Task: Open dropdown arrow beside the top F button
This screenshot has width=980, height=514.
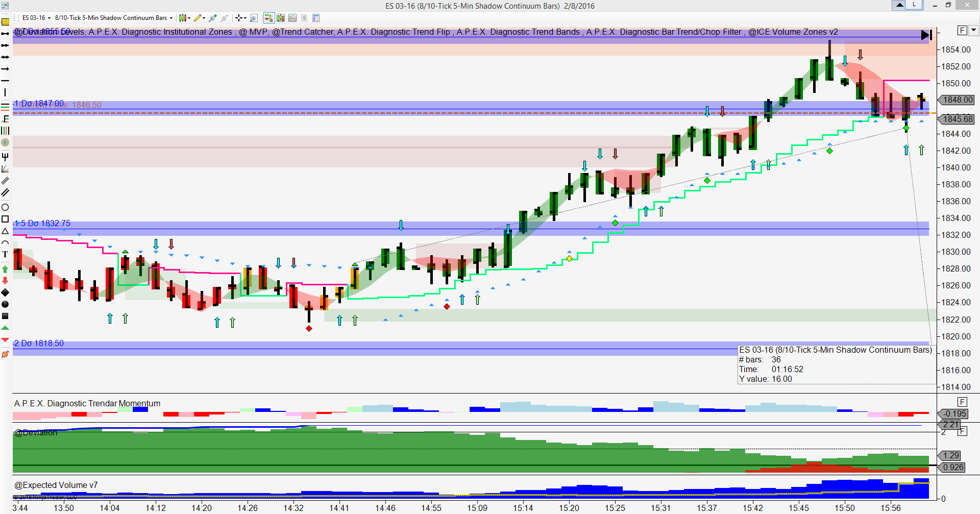Action: [x=974, y=30]
